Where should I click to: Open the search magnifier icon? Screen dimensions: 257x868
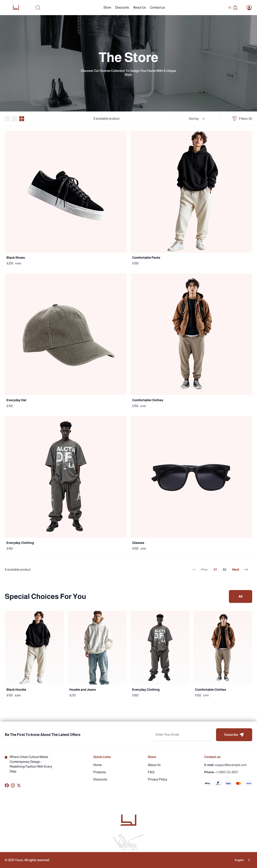point(38,7)
